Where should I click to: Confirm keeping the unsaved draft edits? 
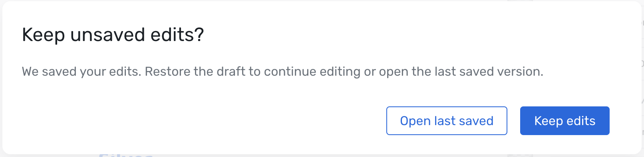pyautogui.click(x=564, y=121)
